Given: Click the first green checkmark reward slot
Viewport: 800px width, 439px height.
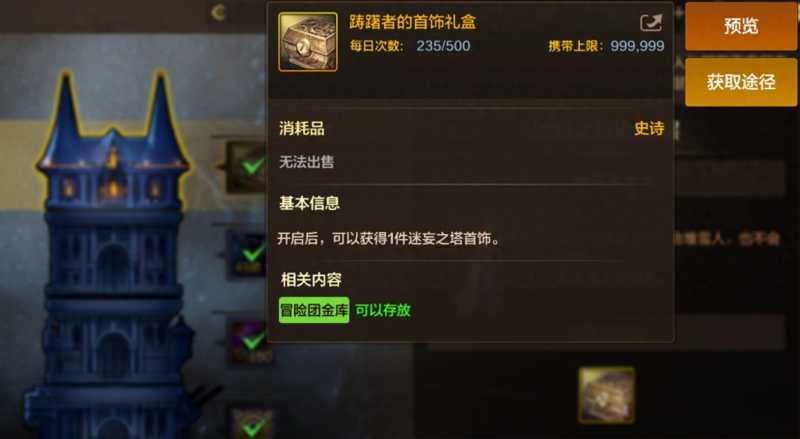Looking at the screenshot, I should click(248, 166).
